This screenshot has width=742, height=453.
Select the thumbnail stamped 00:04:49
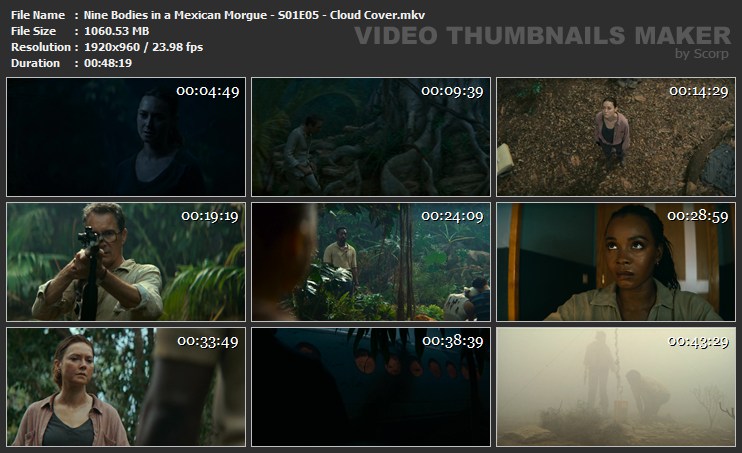(x=126, y=137)
